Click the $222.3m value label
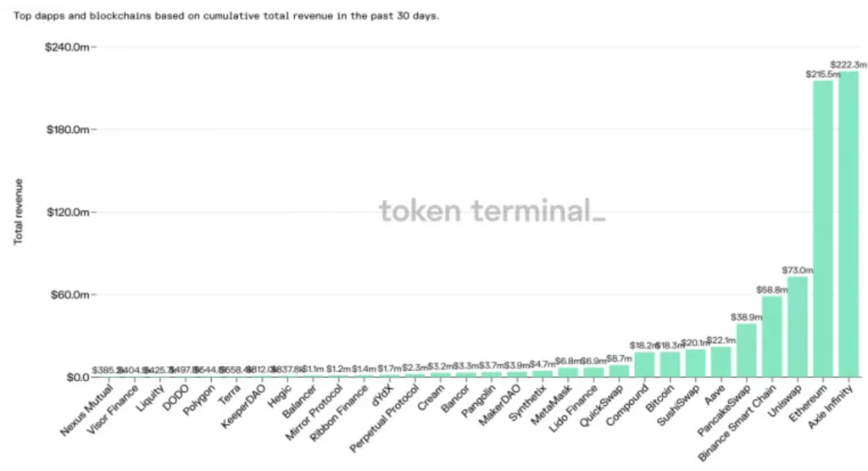Image resolution: width=868 pixels, height=471 pixels. 849,64
